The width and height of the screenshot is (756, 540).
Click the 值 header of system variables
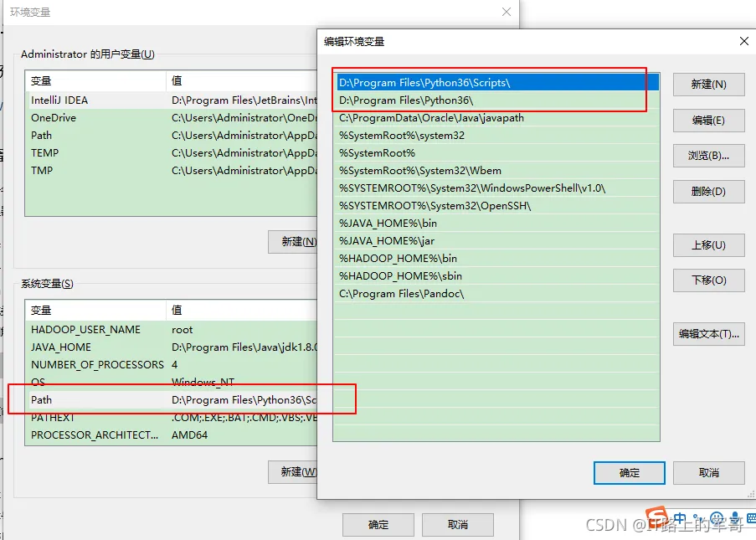click(x=242, y=310)
